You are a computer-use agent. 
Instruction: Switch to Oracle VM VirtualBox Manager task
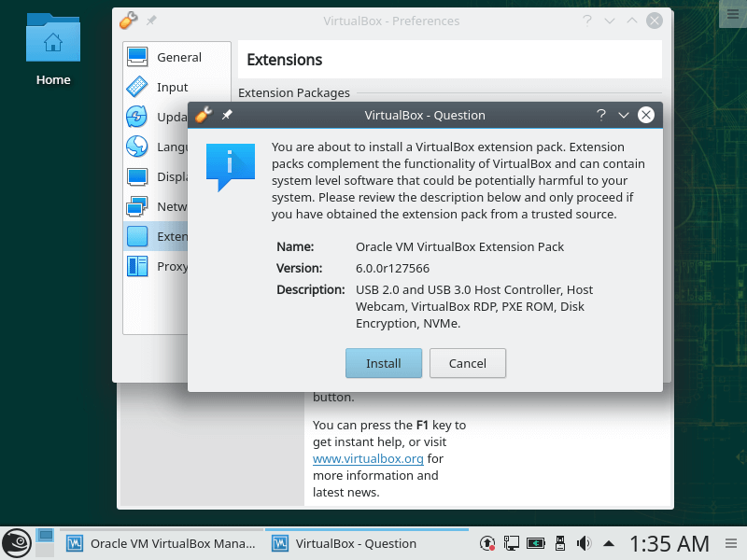tap(162, 543)
